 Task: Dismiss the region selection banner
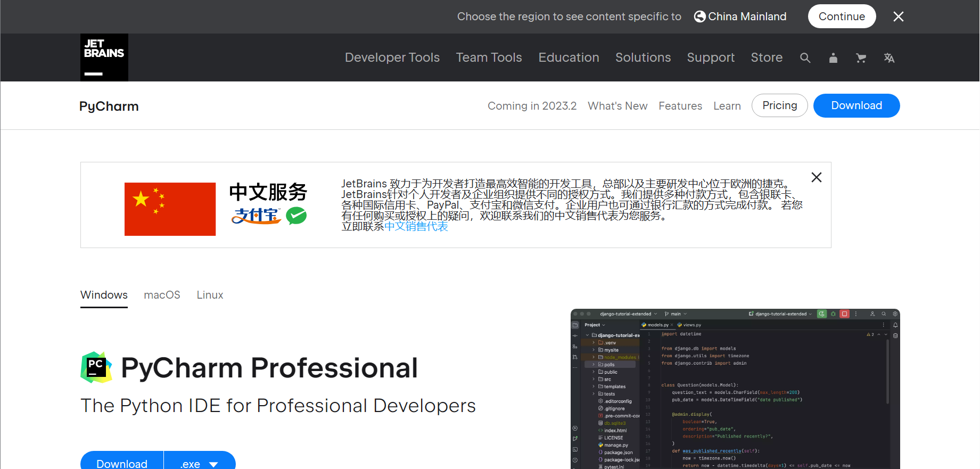click(899, 17)
